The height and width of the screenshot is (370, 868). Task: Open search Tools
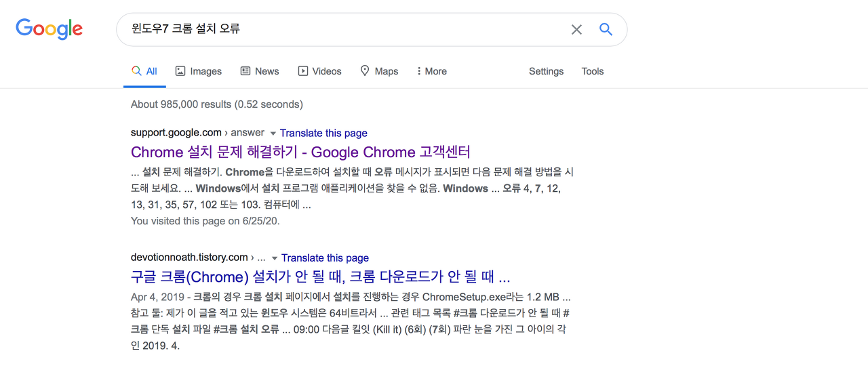point(593,71)
